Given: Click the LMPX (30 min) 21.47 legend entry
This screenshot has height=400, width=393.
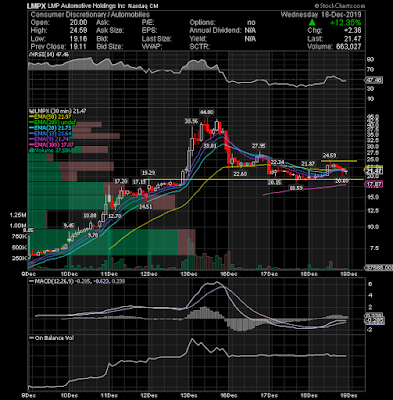Looking at the screenshot, I should (57, 111).
